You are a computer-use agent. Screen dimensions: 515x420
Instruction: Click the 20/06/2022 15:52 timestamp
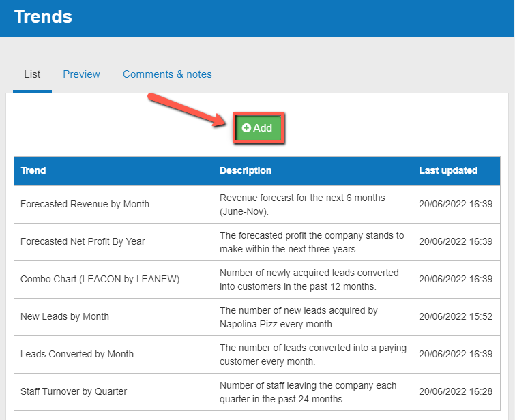456,316
